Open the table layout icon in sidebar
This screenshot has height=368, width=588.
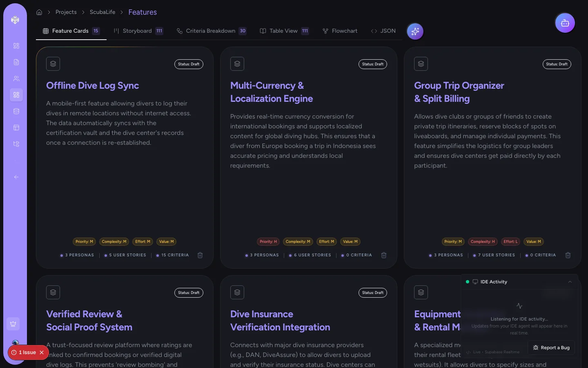coord(16,128)
